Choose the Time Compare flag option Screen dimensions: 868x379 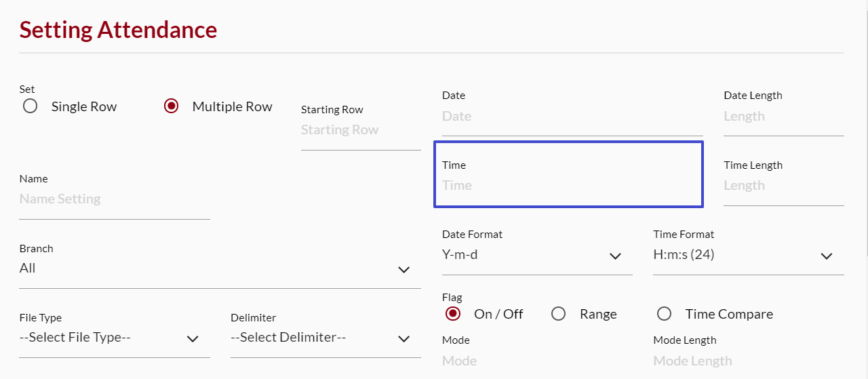(x=664, y=314)
